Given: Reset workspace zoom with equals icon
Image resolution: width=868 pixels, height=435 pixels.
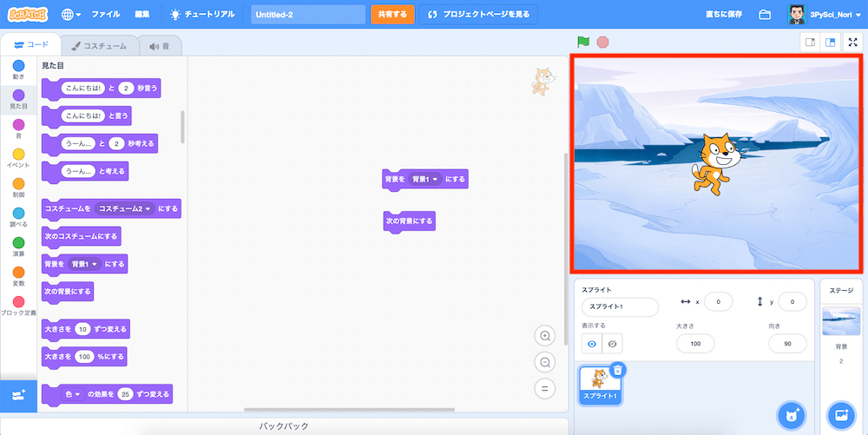Looking at the screenshot, I should click(x=545, y=388).
